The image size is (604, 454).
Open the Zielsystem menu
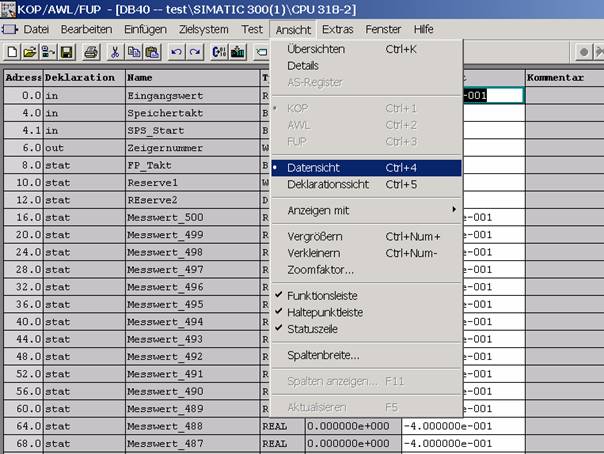tap(203, 29)
